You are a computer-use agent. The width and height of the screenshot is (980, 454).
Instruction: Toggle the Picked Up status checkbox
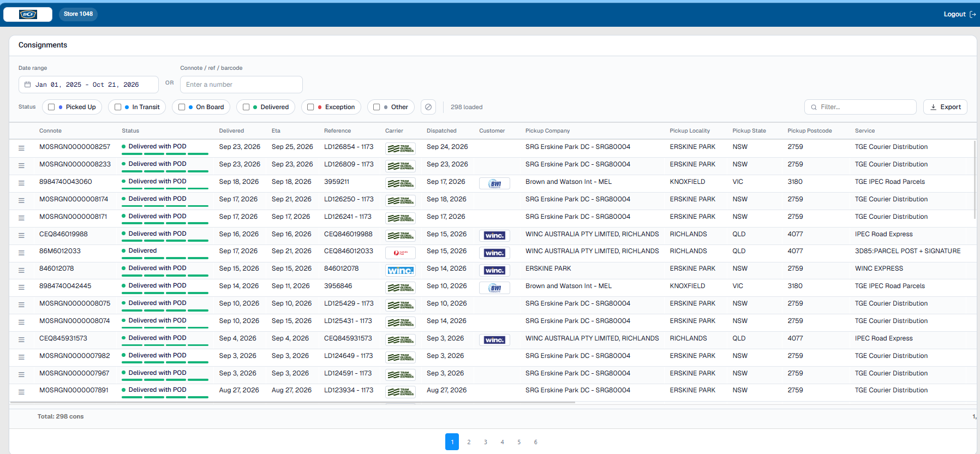[51, 107]
